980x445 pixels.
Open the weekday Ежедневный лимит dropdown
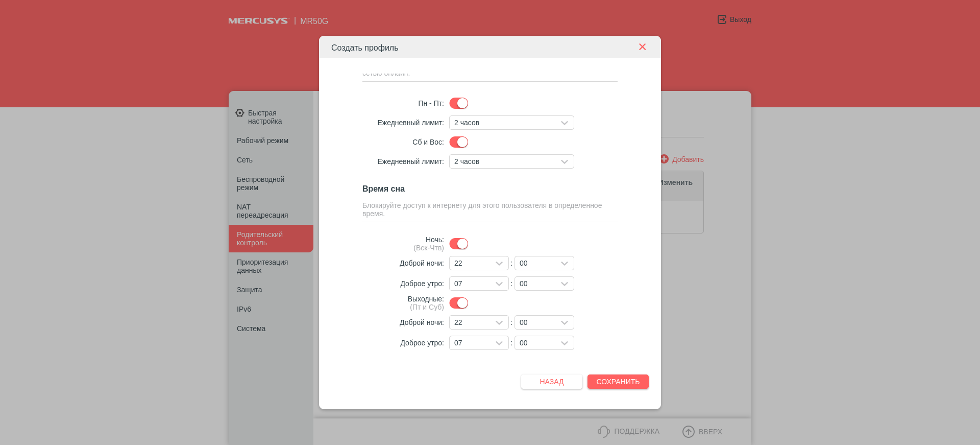(x=511, y=123)
